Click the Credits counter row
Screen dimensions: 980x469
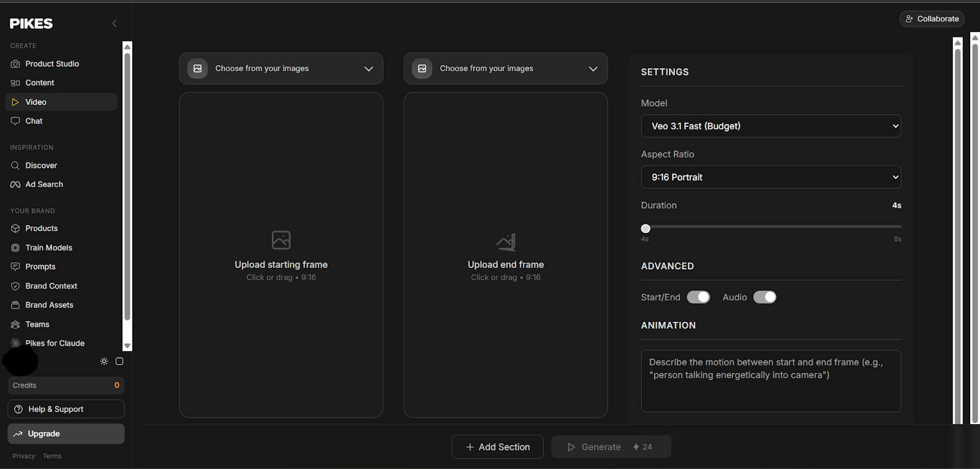tap(66, 386)
